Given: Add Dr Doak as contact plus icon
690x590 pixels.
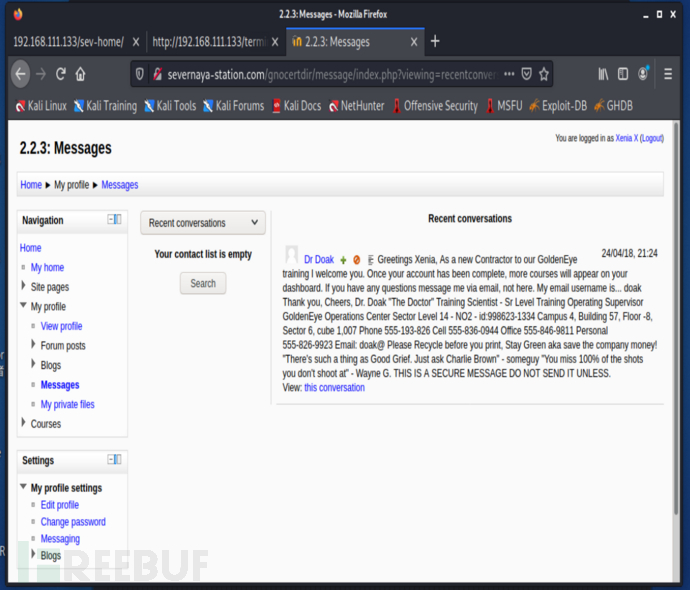Looking at the screenshot, I should click(x=343, y=260).
